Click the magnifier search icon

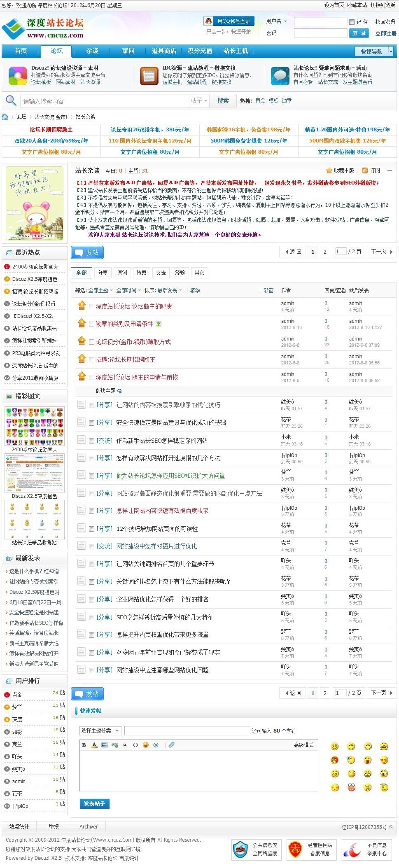(11, 100)
